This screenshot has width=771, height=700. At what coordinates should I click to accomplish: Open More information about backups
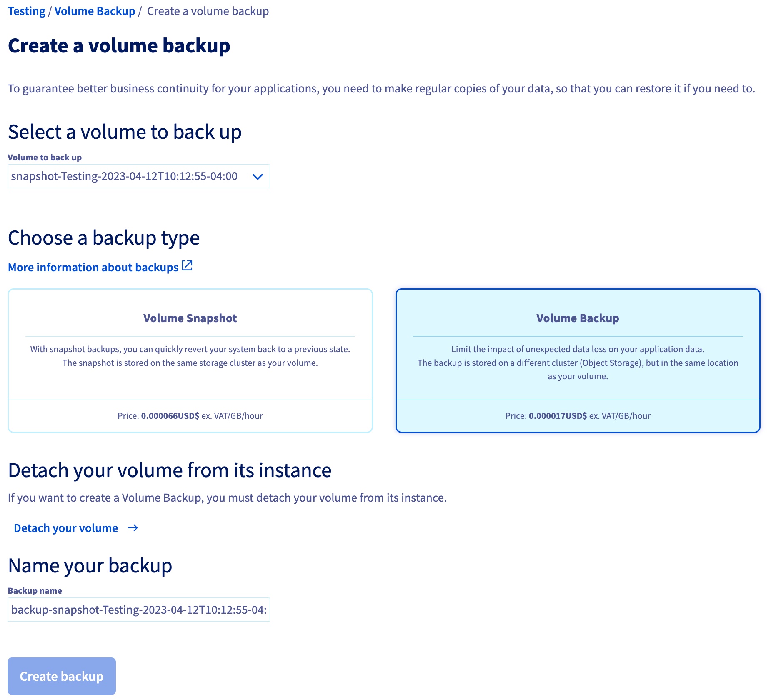click(93, 267)
